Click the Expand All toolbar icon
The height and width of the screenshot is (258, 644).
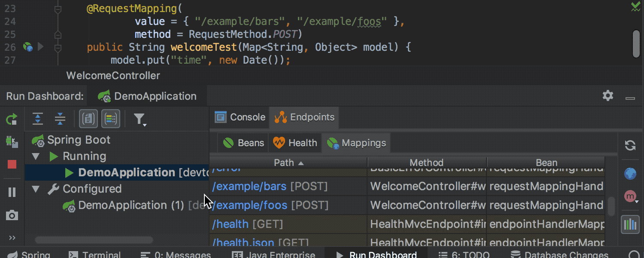pyautogui.click(x=38, y=119)
